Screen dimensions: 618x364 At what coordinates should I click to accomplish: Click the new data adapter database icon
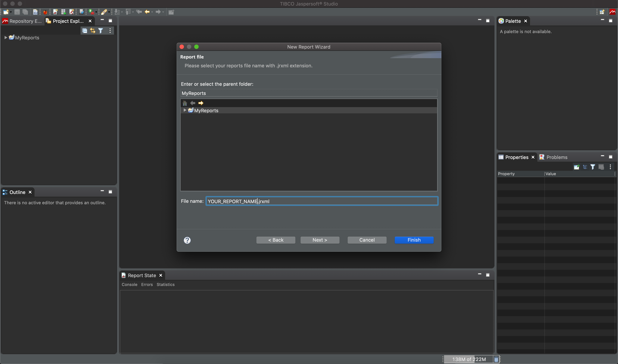(63, 12)
